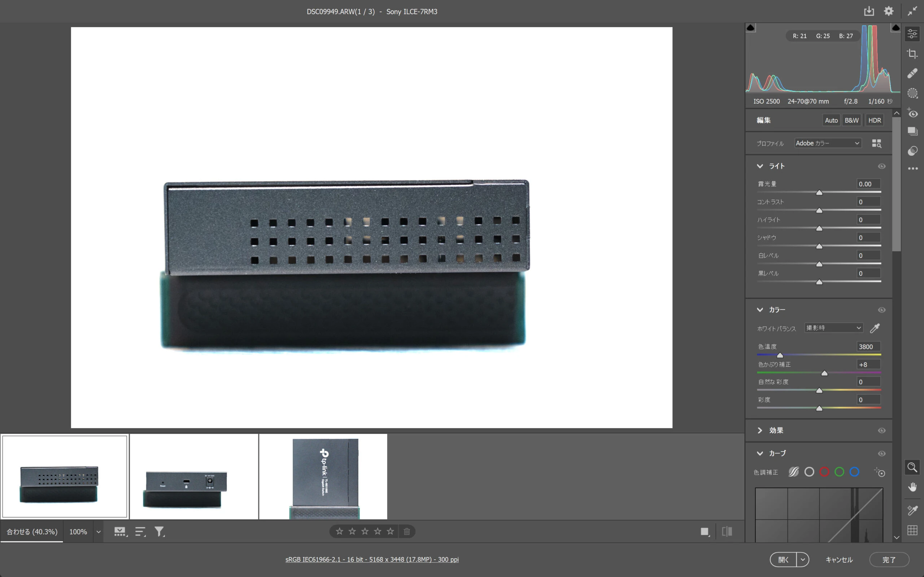Open the Adobe カラー profile dropdown
This screenshot has width=924, height=577.
click(827, 143)
